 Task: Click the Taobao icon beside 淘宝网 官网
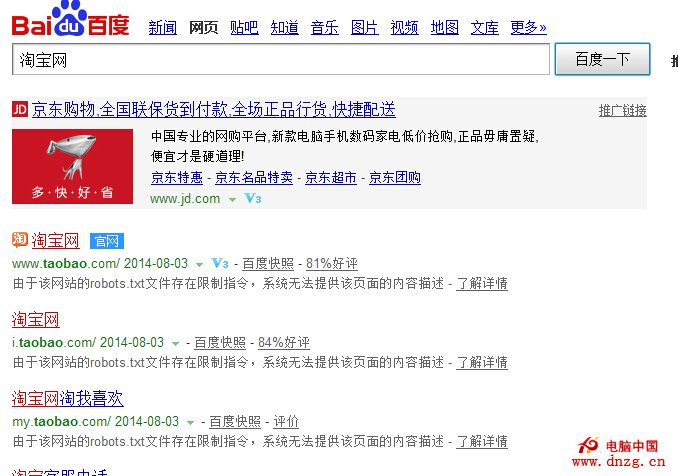(20, 240)
